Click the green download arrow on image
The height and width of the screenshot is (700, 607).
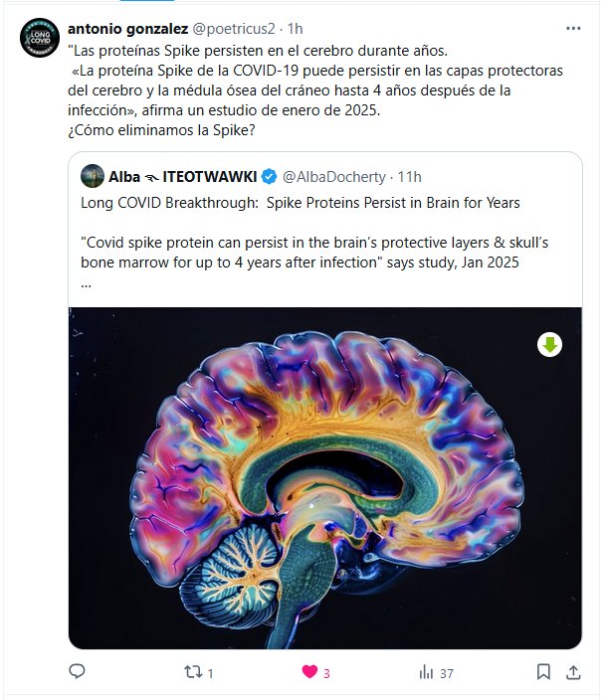549,345
